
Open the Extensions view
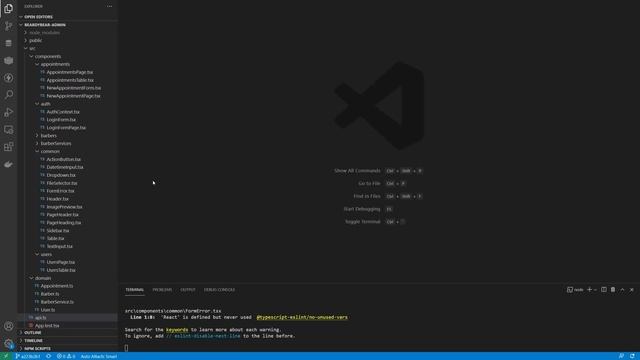pos(9,147)
